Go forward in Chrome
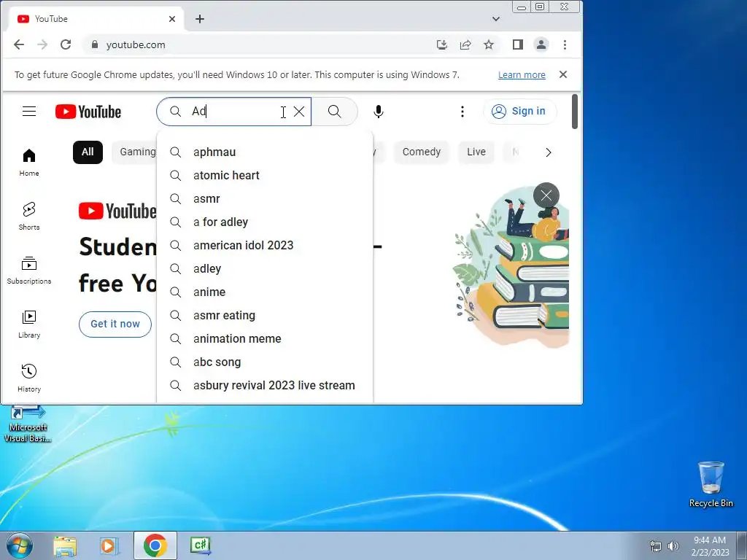This screenshot has width=747, height=560. 42,44
